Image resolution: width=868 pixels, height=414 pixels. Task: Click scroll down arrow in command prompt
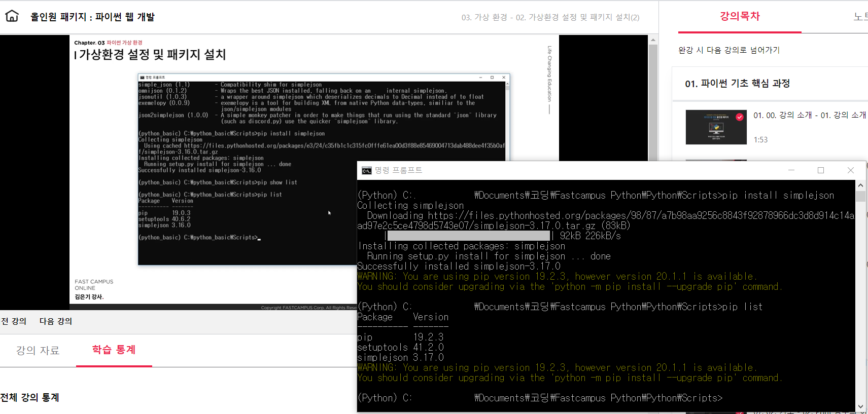click(860, 406)
